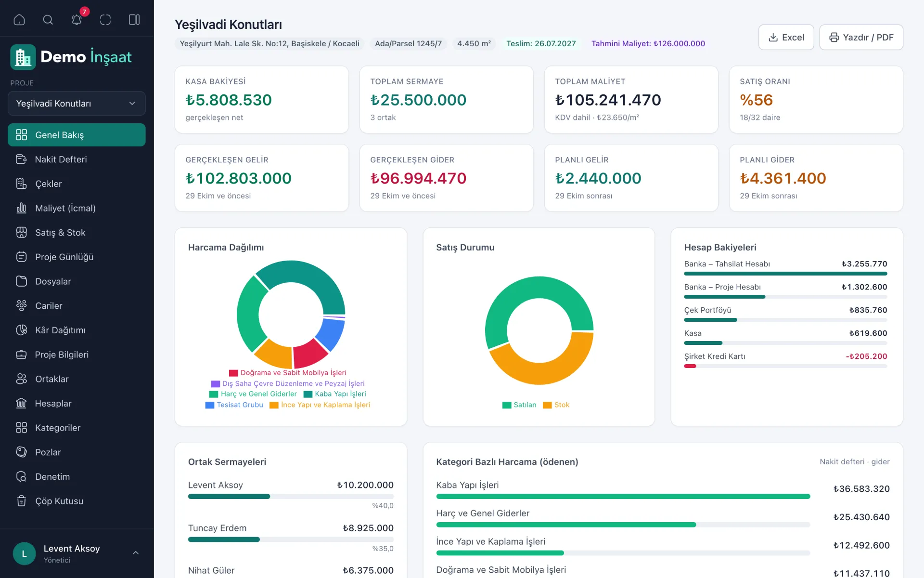Click Banka – Tahsilat Hesabı balance bar
This screenshot has width=924, height=578.
tap(785, 274)
